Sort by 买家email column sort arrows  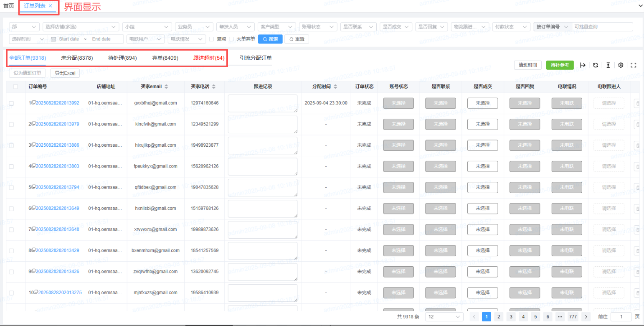[x=166, y=87]
